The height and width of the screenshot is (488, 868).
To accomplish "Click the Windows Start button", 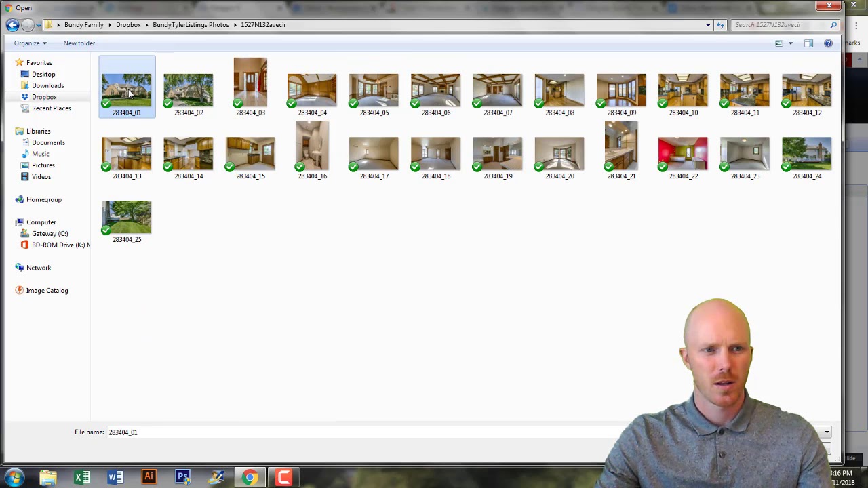I will pos(15,478).
